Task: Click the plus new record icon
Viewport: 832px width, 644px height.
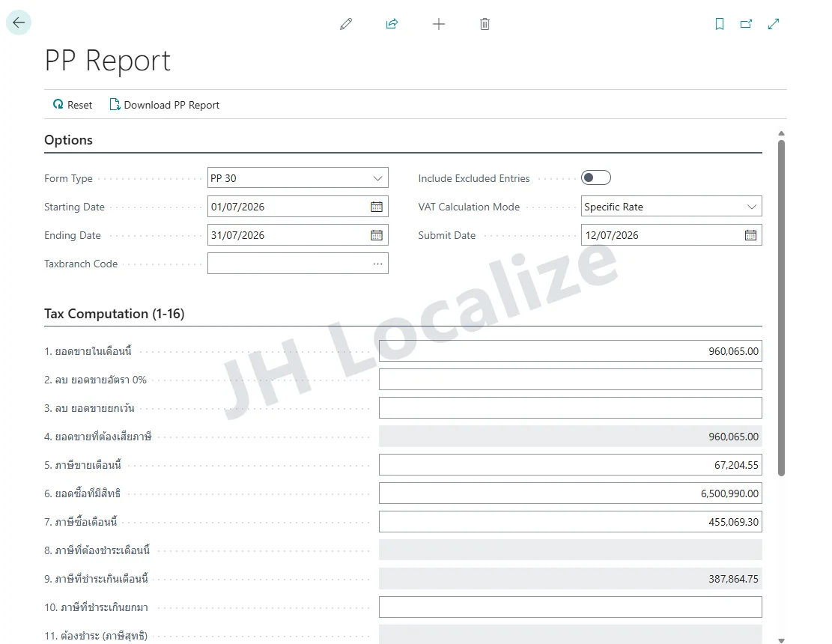Action: coord(438,24)
